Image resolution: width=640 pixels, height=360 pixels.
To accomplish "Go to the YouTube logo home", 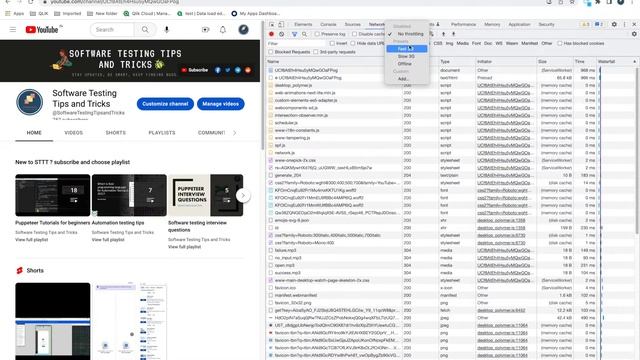I will point(42,30).
